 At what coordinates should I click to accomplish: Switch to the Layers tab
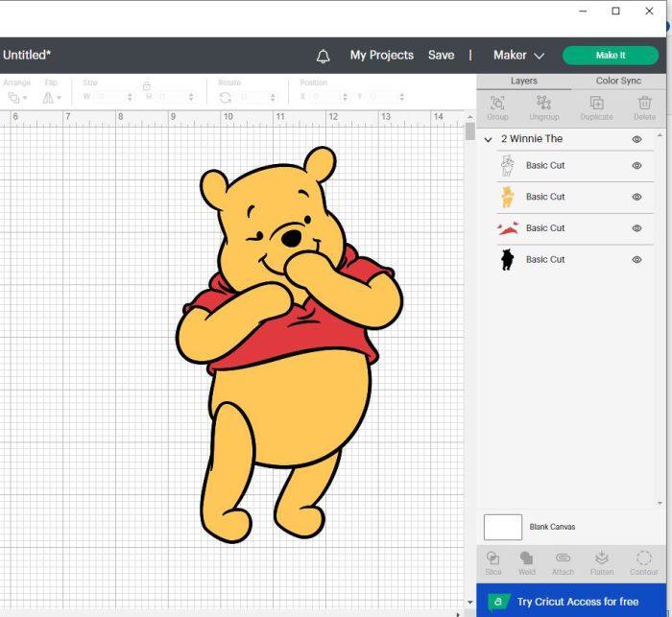pyautogui.click(x=524, y=81)
